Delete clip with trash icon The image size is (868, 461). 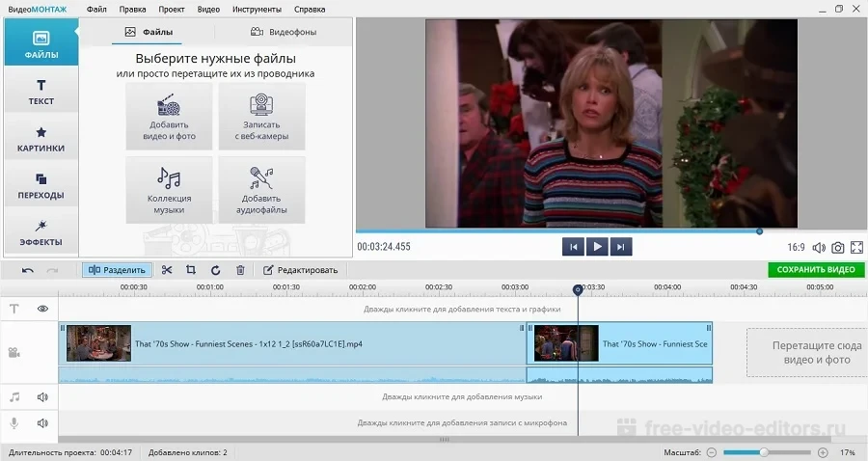[240, 270]
